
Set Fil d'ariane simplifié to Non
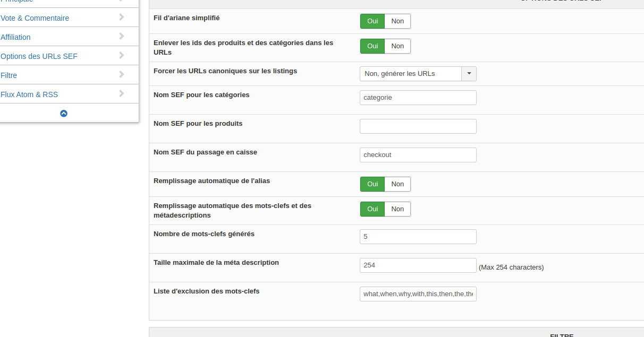pos(397,21)
